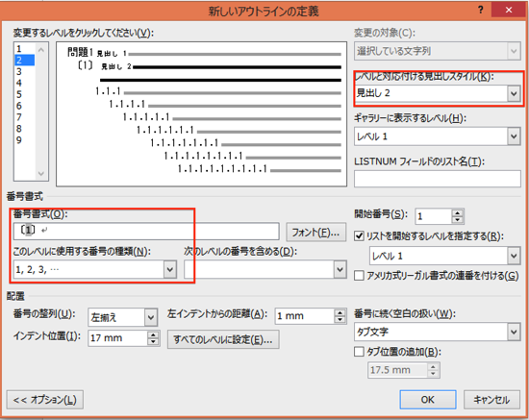Open the ギャラリーに表示するレベル dropdown

tap(438, 136)
